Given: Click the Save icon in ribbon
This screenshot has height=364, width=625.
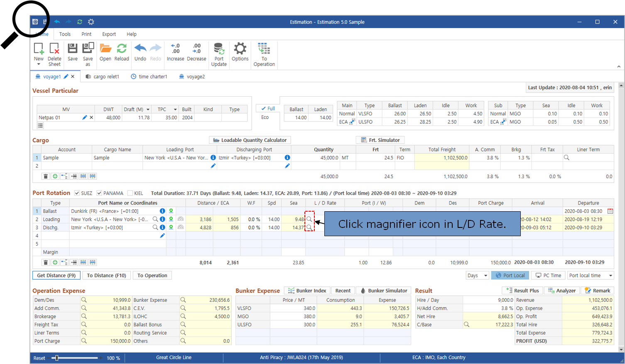Looking at the screenshot, I should tap(73, 48).
